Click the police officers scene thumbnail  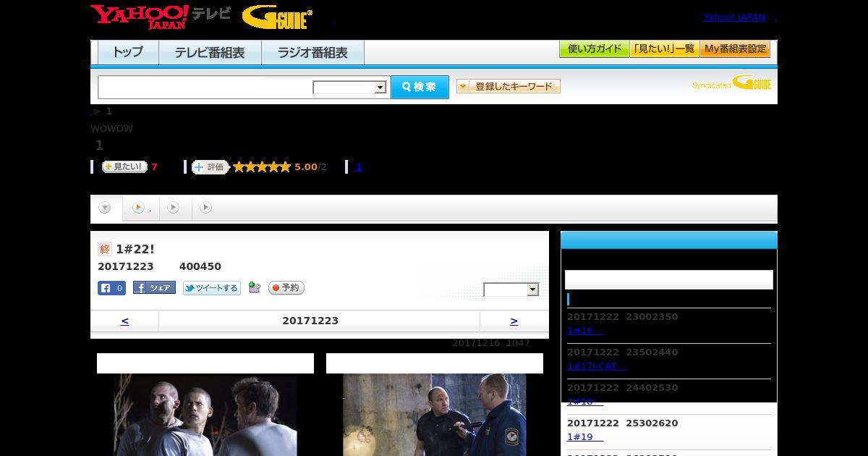(x=435, y=415)
